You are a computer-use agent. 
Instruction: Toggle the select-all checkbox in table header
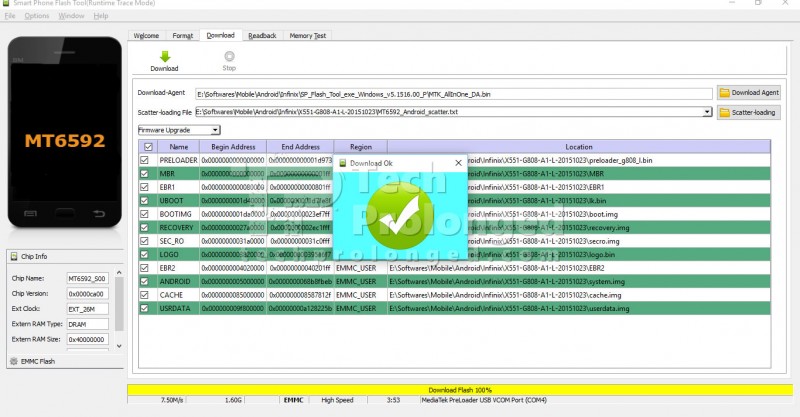[x=148, y=147]
